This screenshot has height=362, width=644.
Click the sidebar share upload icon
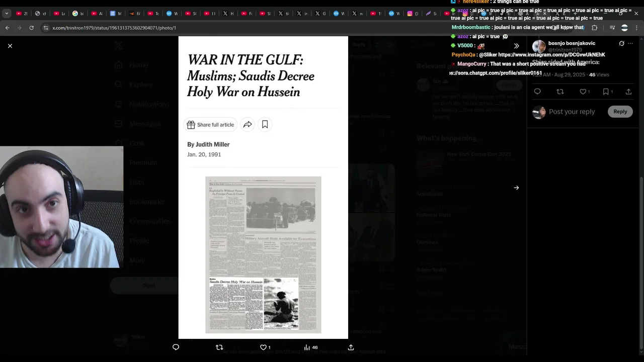(628, 92)
